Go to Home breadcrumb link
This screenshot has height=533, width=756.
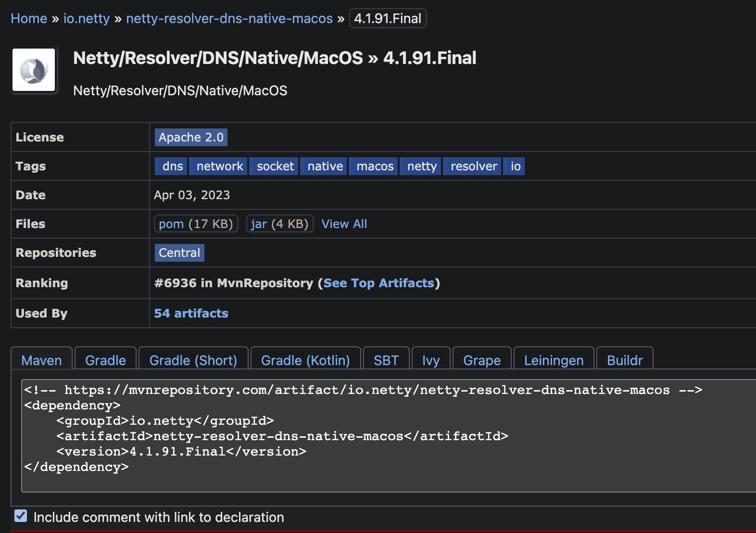(x=29, y=18)
